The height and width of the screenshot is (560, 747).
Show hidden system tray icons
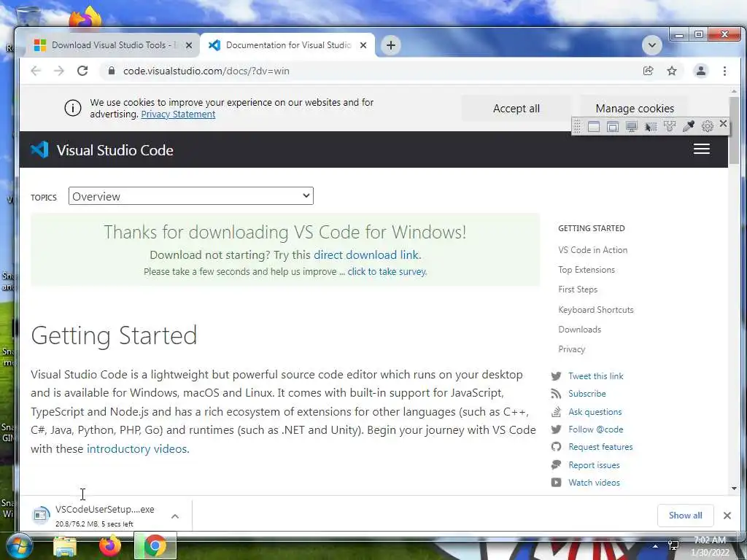(x=656, y=546)
